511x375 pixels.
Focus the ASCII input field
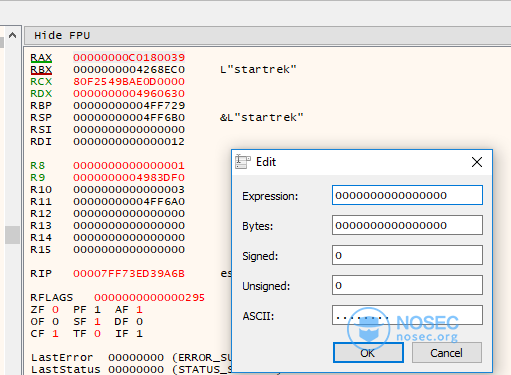(x=407, y=315)
